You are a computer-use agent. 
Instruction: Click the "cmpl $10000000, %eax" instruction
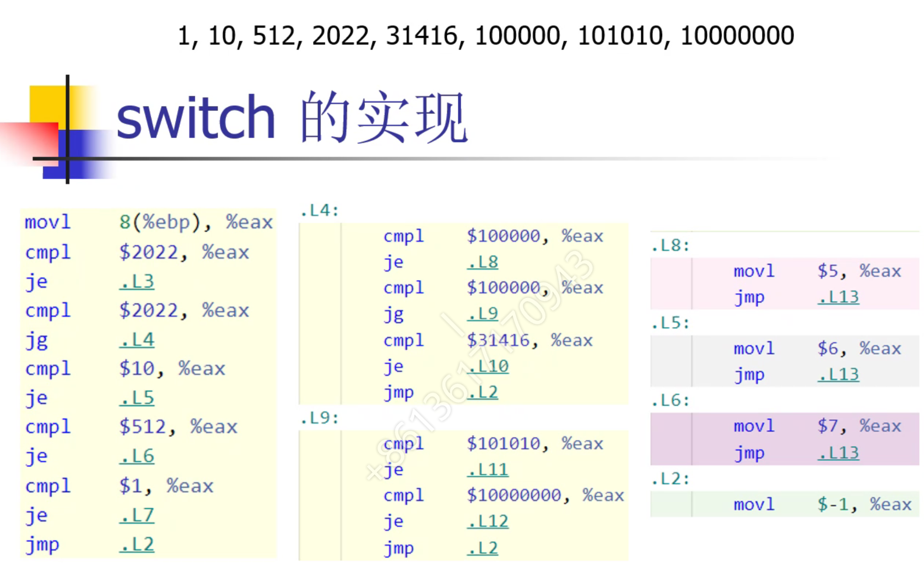tap(504, 496)
